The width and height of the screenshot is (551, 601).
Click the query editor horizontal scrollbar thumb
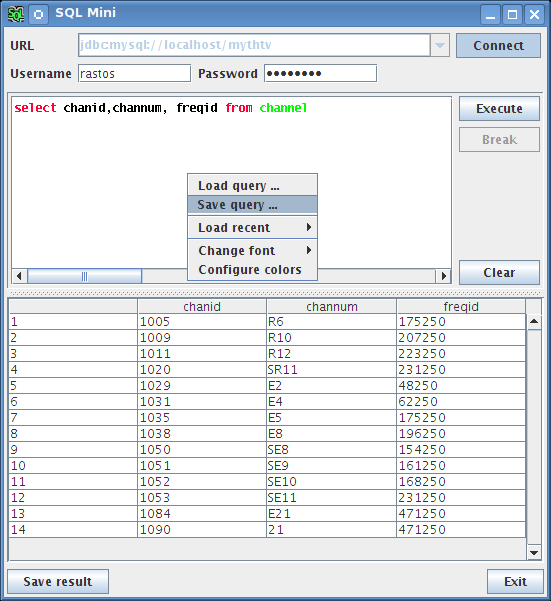tap(85, 276)
